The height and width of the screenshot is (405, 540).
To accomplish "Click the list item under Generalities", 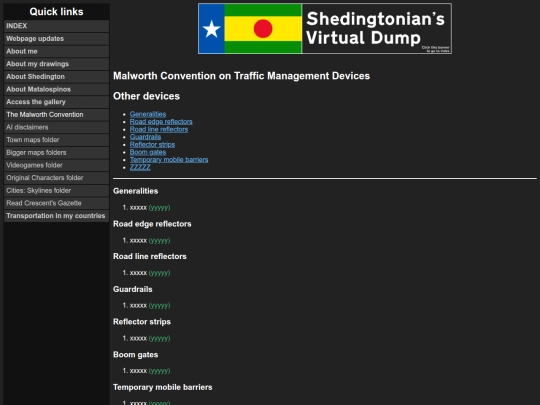I will coord(150,208).
